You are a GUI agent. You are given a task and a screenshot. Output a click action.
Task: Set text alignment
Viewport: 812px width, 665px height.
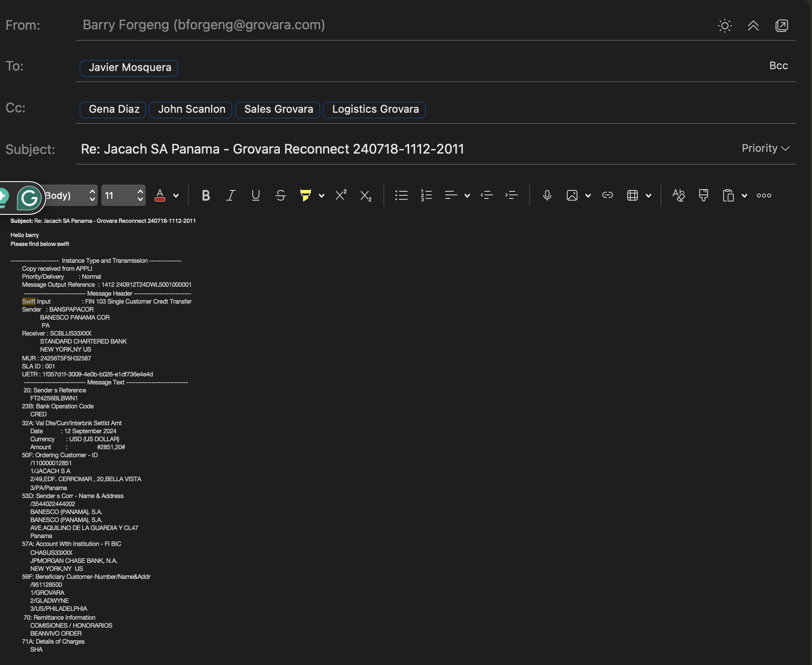pyautogui.click(x=451, y=195)
